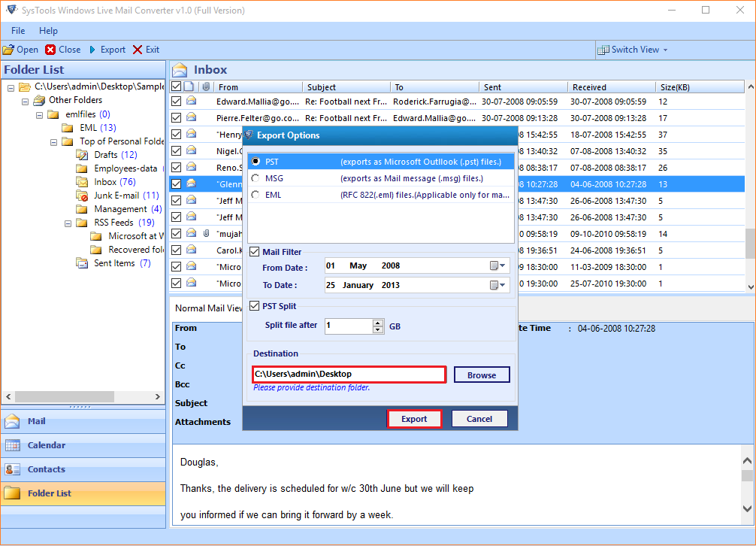Click the Export button in dialog
The image size is (756, 546).
[414, 419]
